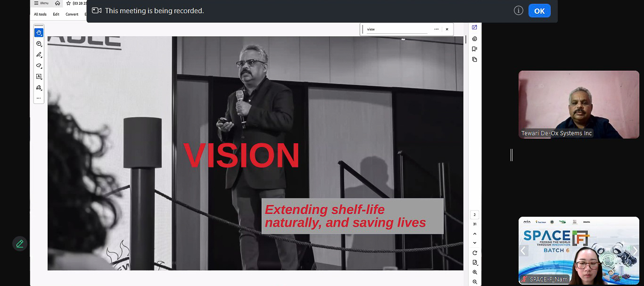Pick the highlighter pen tool
The height and width of the screenshot is (286, 644).
pos(39,55)
